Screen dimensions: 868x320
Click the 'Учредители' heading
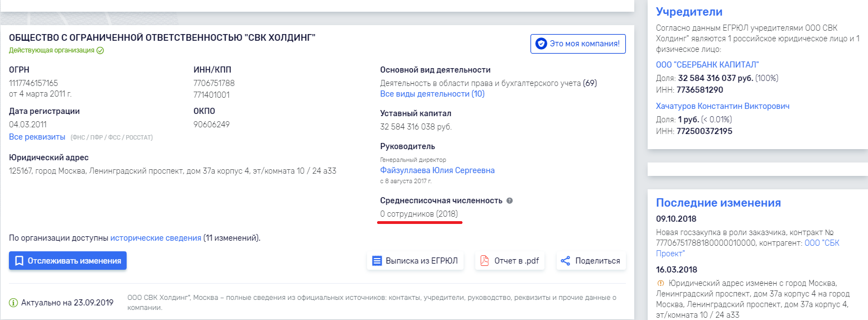point(689,12)
